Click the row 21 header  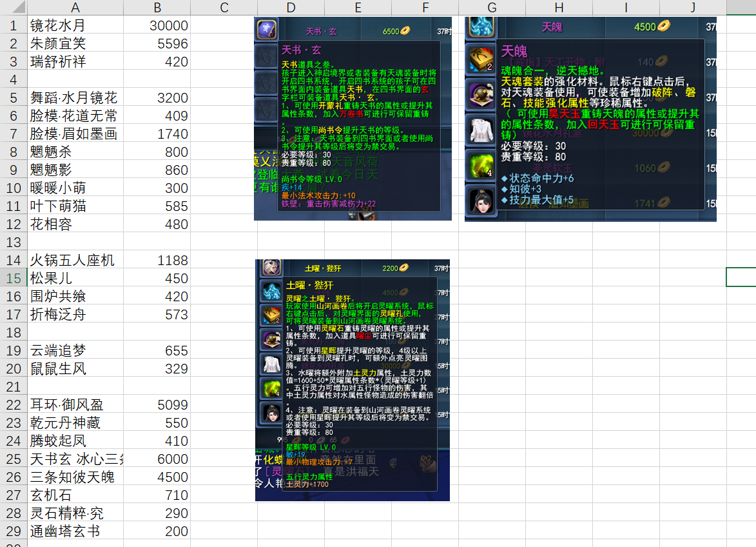tap(14, 387)
